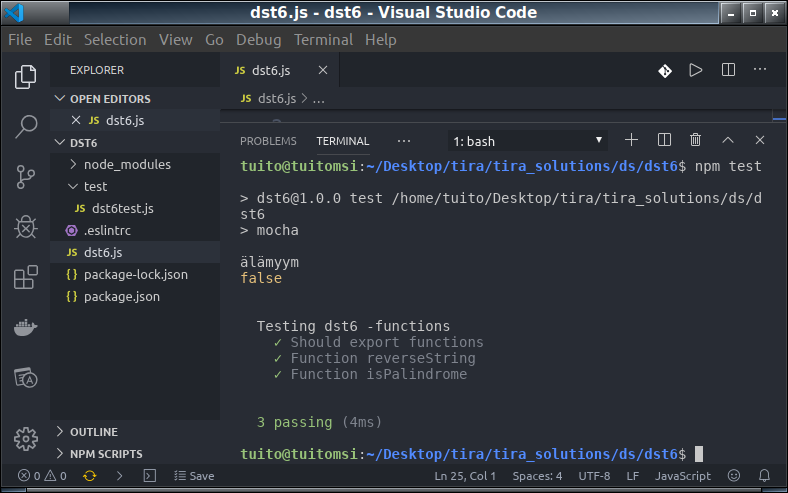788x493 pixels.
Task: Run code with the play icon
Action: 696,70
